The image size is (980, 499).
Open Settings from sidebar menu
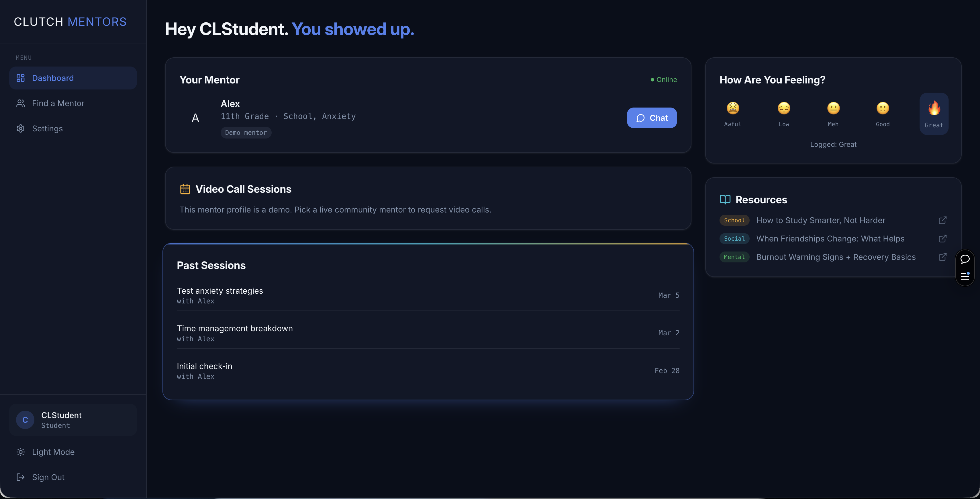pyautogui.click(x=47, y=129)
